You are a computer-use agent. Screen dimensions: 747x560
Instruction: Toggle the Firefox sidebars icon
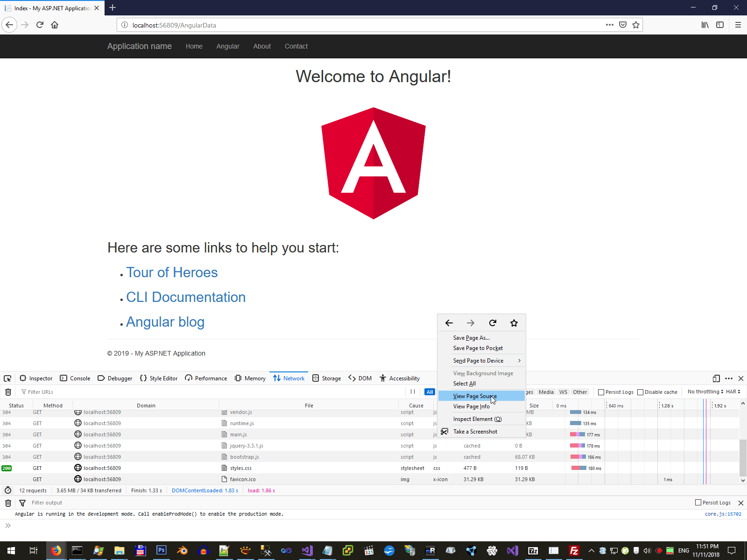pos(720,25)
